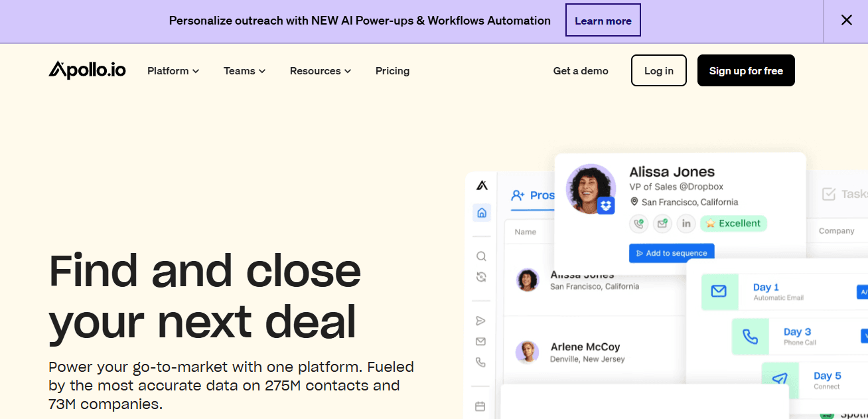Click the Add to sequence button
Image resolution: width=868 pixels, height=419 pixels.
coord(671,253)
